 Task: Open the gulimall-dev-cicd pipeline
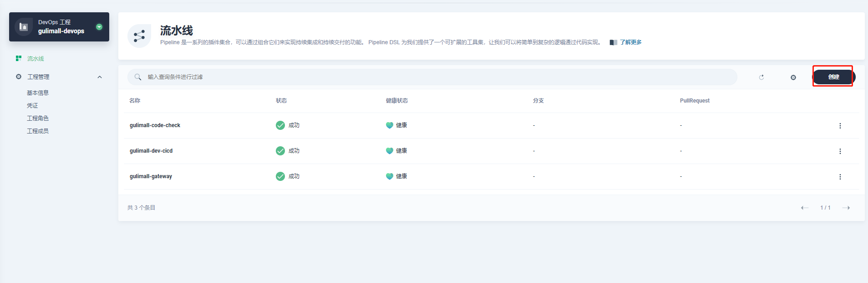pyautogui.click(x=151, y=151)
